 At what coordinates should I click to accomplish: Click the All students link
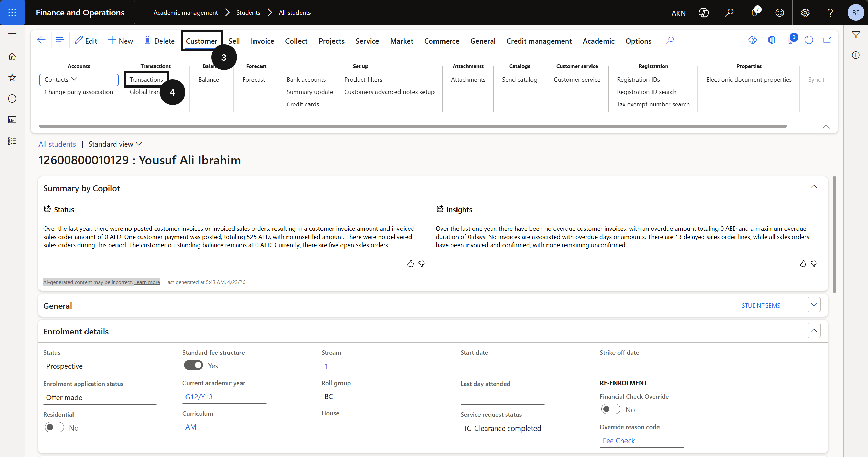(57, 144)
